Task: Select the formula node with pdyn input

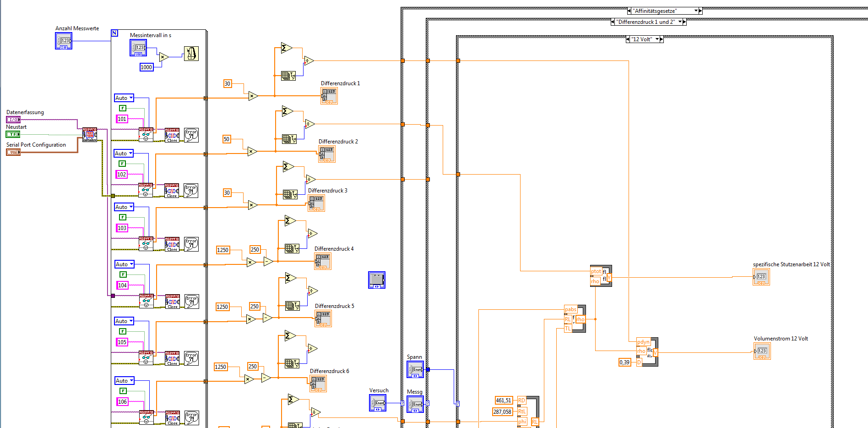Action: (647, 352)
